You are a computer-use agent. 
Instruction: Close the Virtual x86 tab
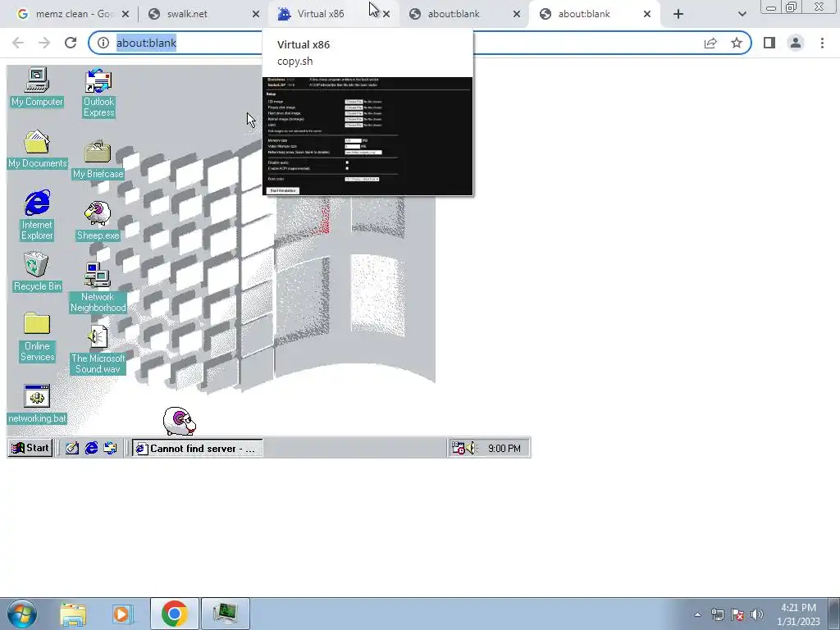386,14
